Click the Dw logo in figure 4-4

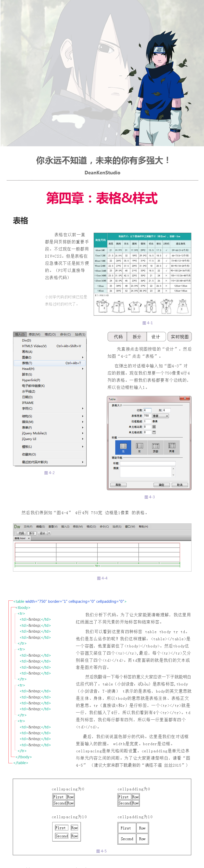click(x=17, y=526)
